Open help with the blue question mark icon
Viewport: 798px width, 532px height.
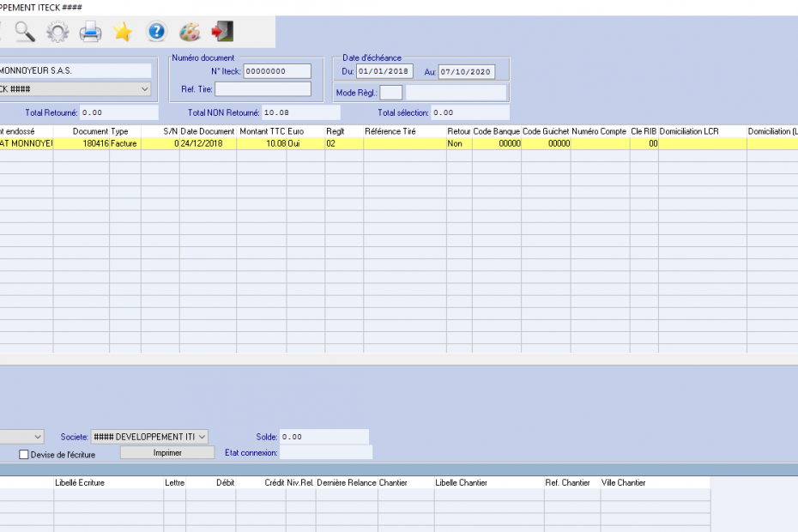click(x=156, y=32)
